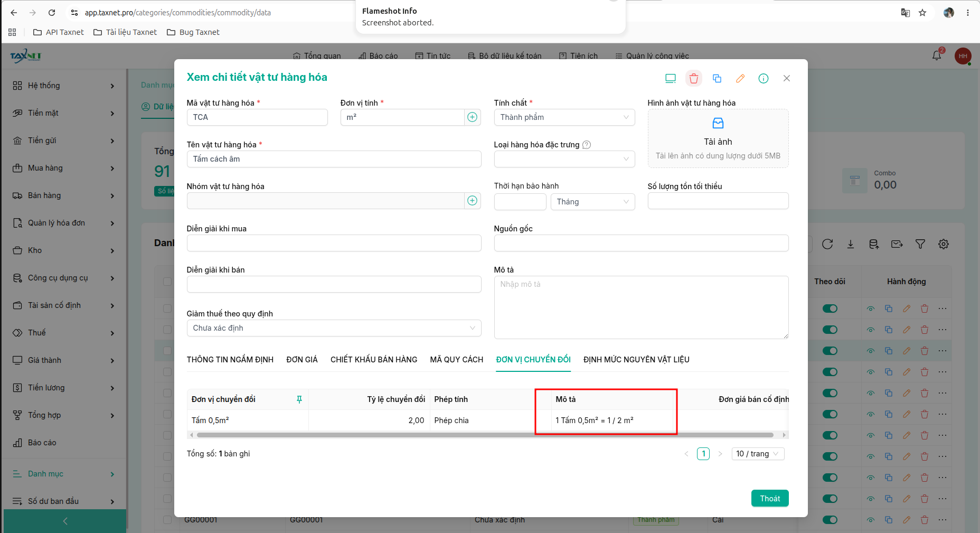Viewport: 980px width, 533px height.
Task: Open the notification bell icon
Action: 937,55
